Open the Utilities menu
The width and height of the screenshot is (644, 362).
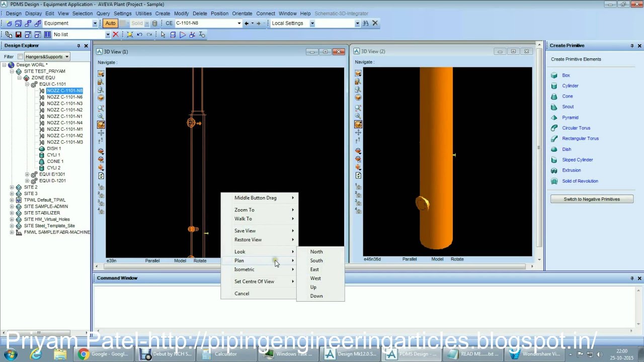[143, 14]
